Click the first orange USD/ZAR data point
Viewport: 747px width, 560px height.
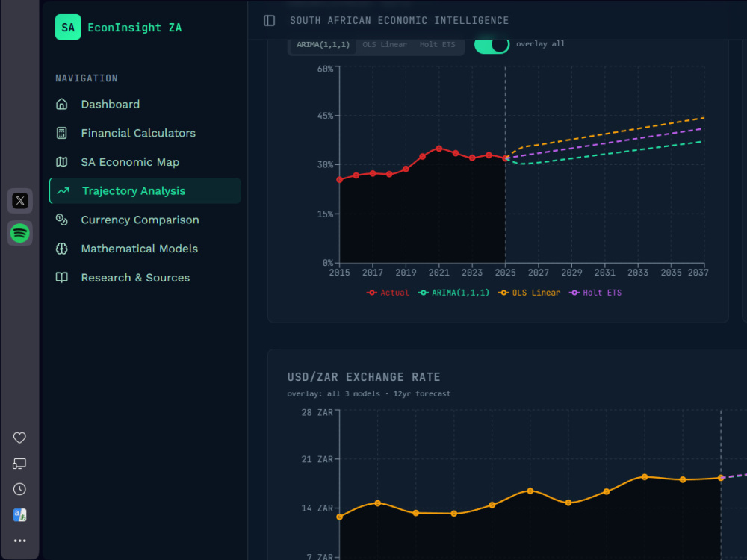tap(340, 517)
